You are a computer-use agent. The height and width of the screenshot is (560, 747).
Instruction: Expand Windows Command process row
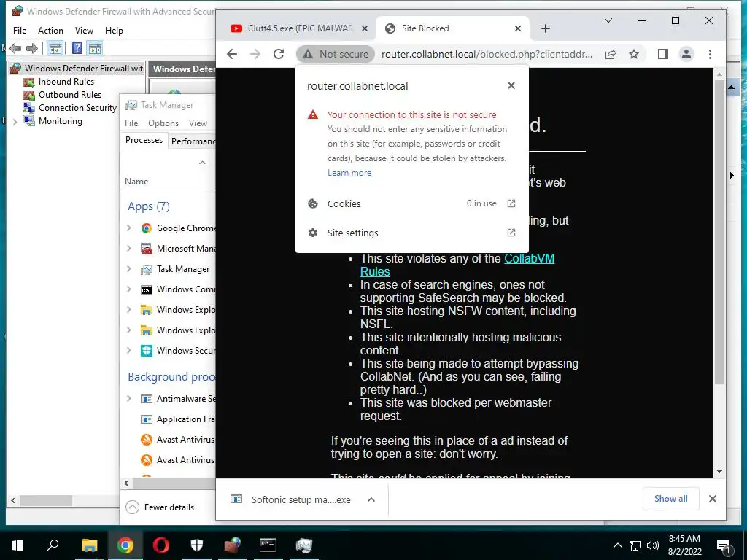coord(128,289)
